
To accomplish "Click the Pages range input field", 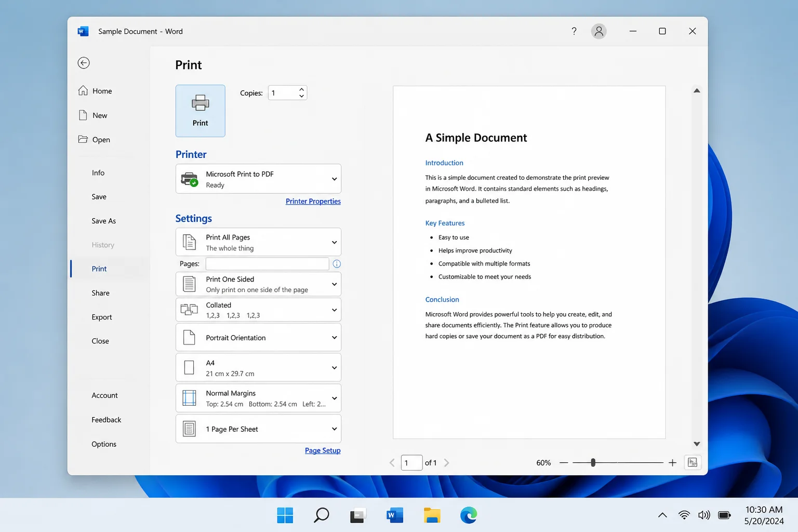I will tap(267, 264).
